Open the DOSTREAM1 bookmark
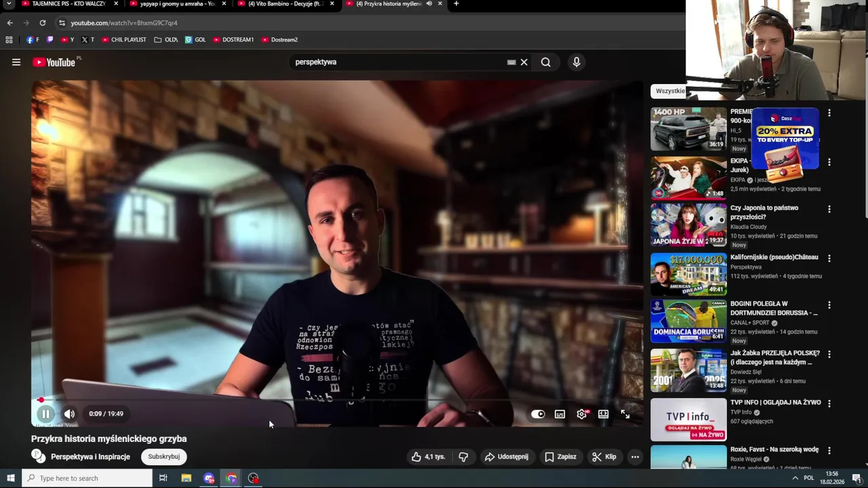The width and height of the screenshot is (868, 488). point(233,40)
